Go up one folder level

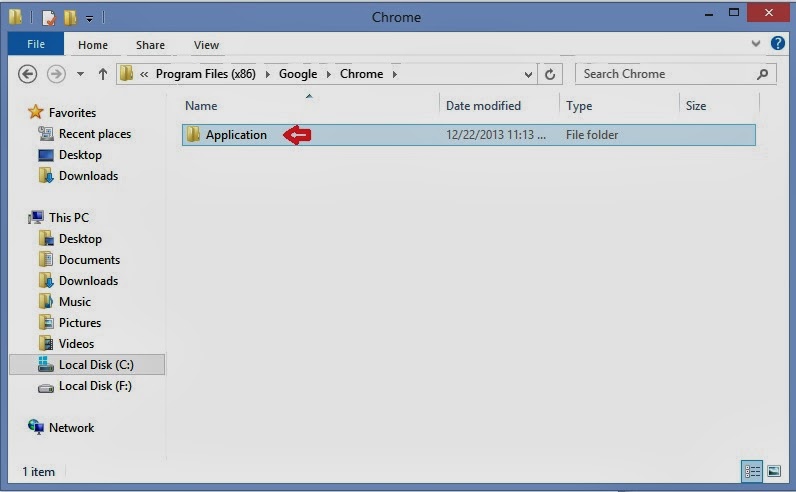click(x=103, y=74)
